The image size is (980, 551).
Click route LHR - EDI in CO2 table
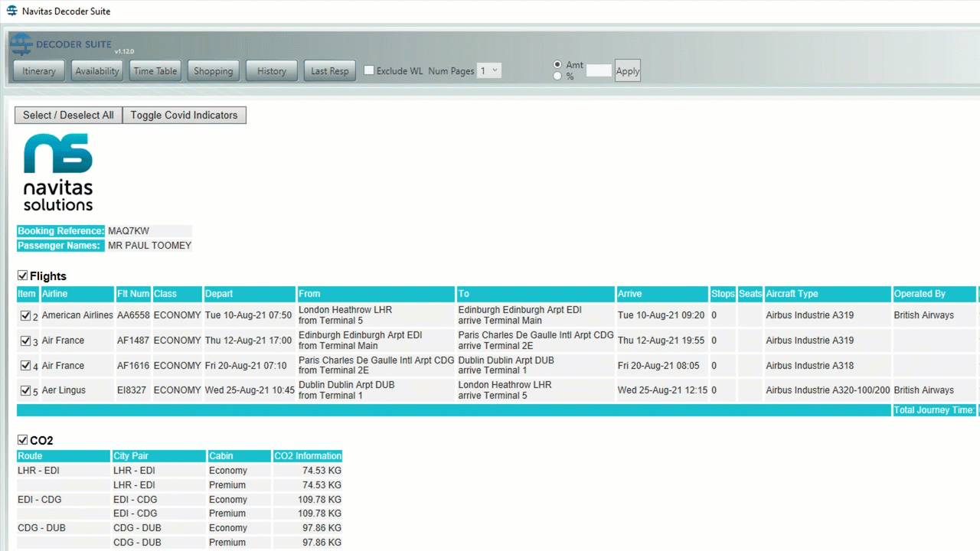(x=38, y=471)
